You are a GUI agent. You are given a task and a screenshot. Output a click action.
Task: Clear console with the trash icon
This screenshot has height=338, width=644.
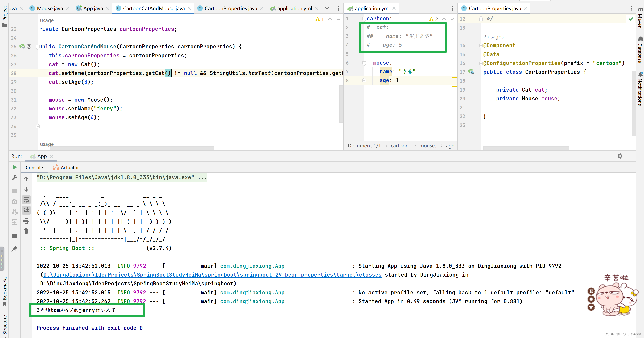pyautogui.click(x=26, y=231)
